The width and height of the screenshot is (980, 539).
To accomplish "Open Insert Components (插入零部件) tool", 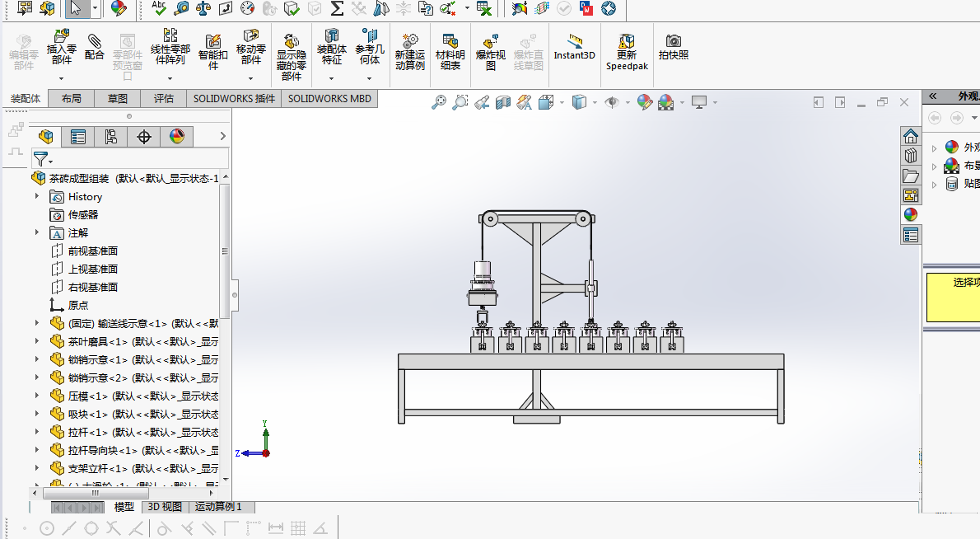I will click(61, 47).
